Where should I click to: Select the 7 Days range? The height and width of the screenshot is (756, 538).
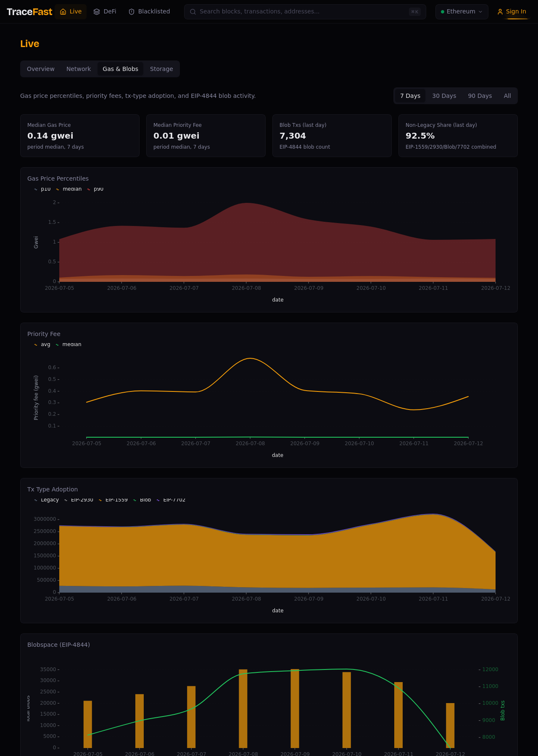pyautogui.click(x=410, y=96)
